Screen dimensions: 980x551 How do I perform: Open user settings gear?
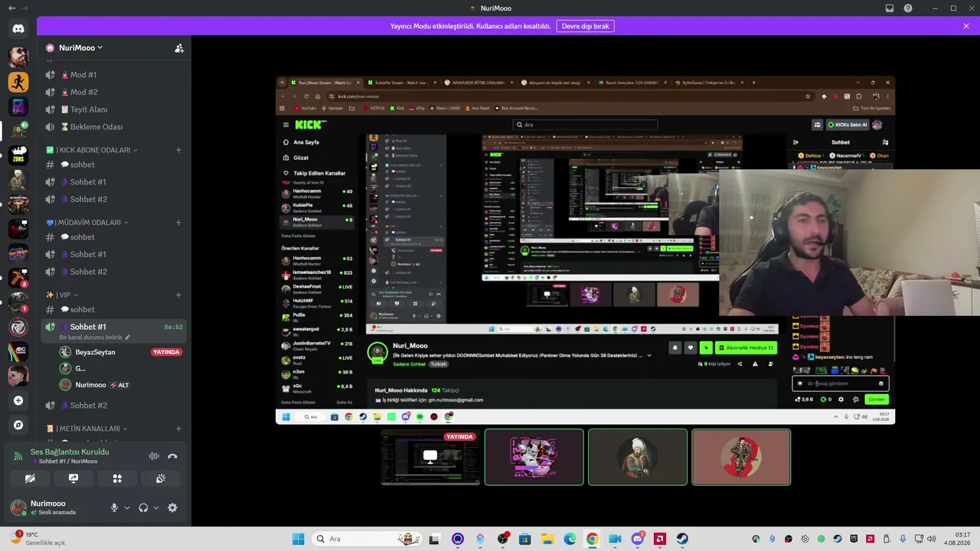click(x=172, y=507)
